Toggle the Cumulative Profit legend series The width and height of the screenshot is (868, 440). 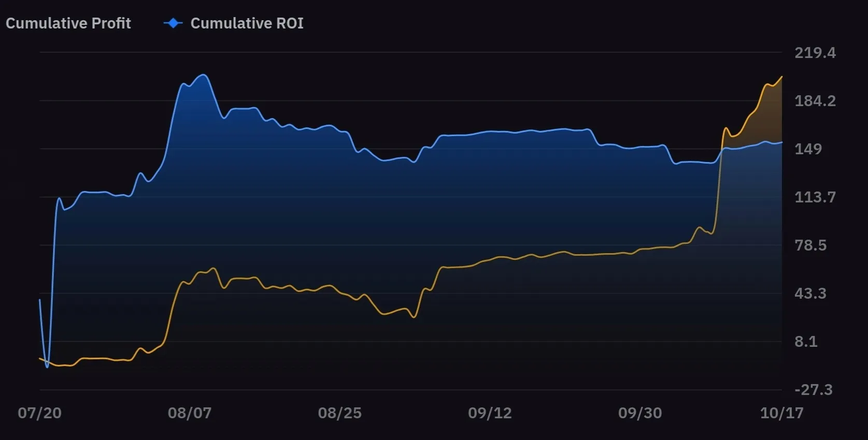coord(68,23)
